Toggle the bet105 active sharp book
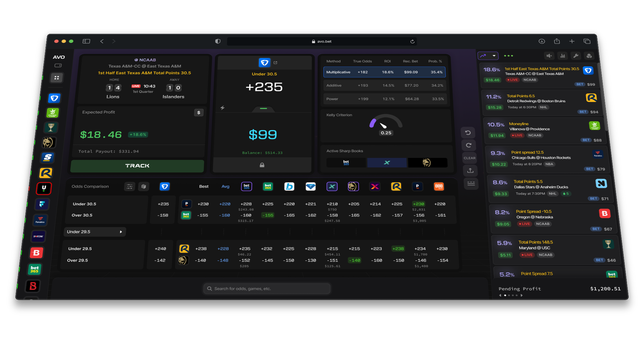Viewport: 644px width, 362px height. [346, 163]
